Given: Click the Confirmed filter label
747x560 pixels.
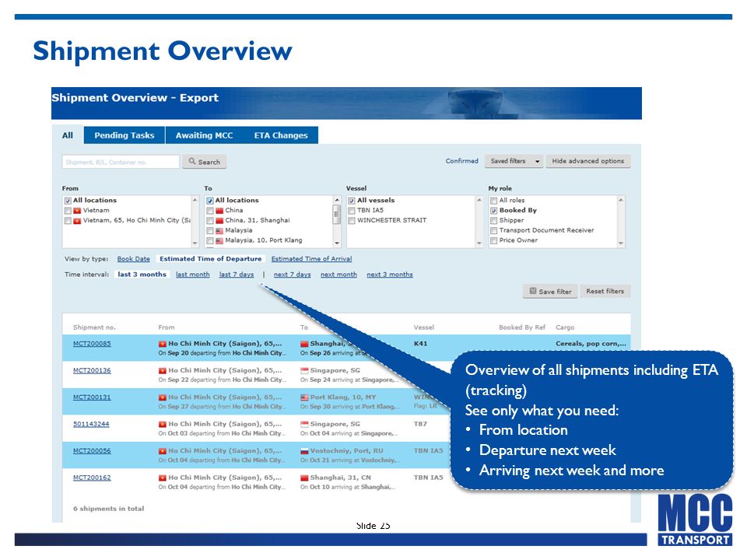Looking at the screenshot, I should tap(461, 161).
